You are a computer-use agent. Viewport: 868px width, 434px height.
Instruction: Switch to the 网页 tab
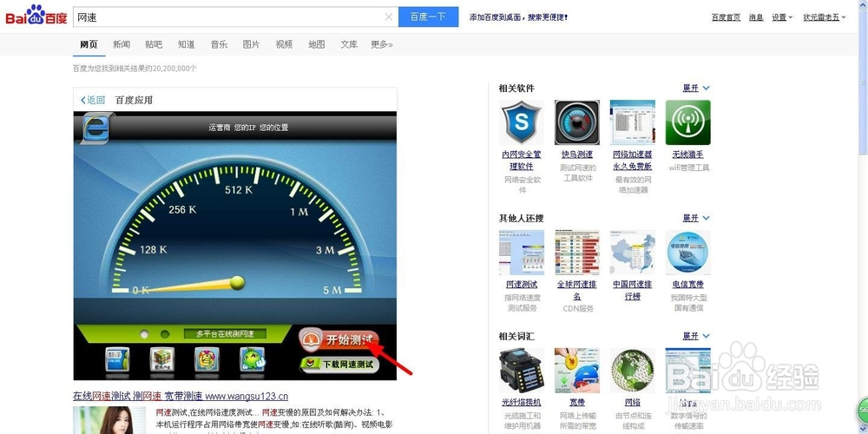(x=89, y=44)
